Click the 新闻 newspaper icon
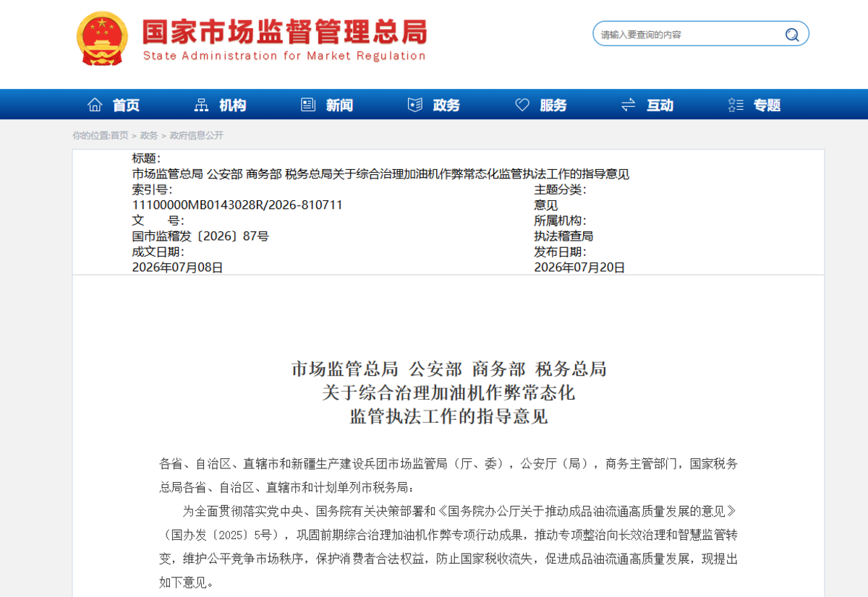Screen dimensions: 868x597 pos(308,105)
